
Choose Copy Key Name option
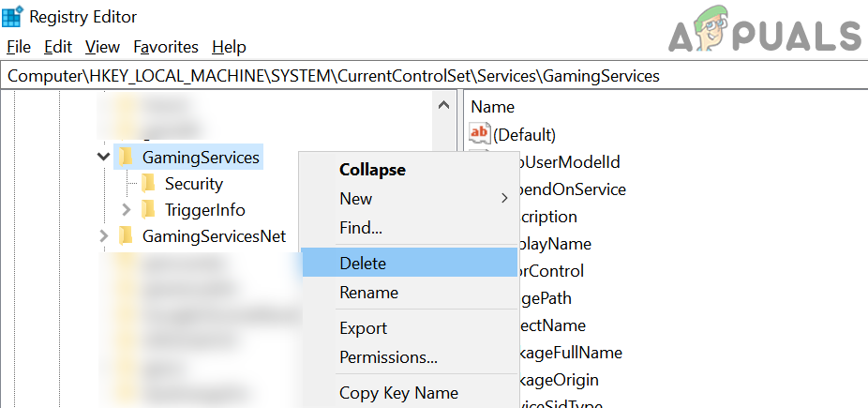click(x=398, y=393)
